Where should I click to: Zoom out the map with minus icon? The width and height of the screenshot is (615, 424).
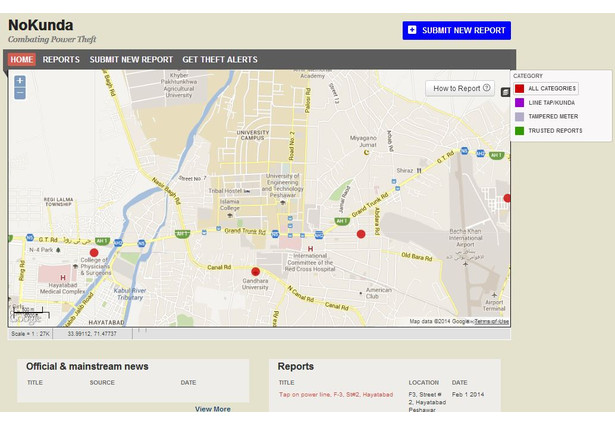coord(20,93)
